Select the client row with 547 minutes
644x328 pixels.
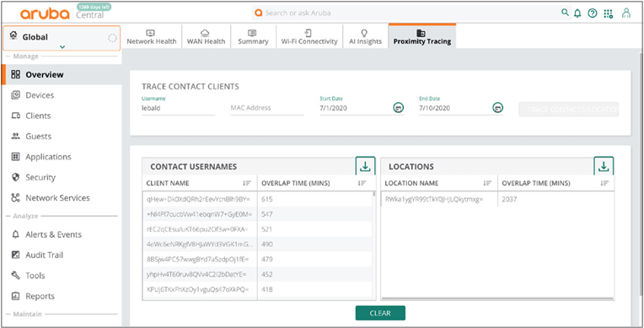[x=258, y=214]
